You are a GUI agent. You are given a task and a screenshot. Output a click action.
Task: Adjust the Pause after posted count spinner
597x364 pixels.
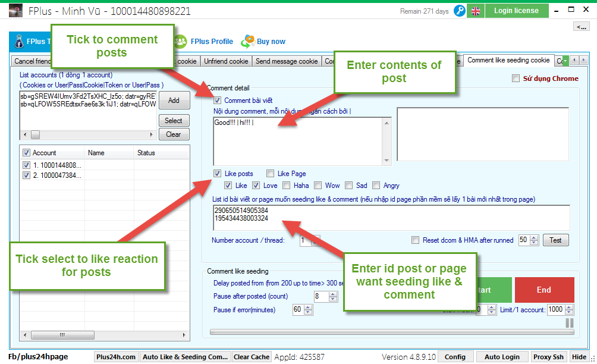coord(333,297)
